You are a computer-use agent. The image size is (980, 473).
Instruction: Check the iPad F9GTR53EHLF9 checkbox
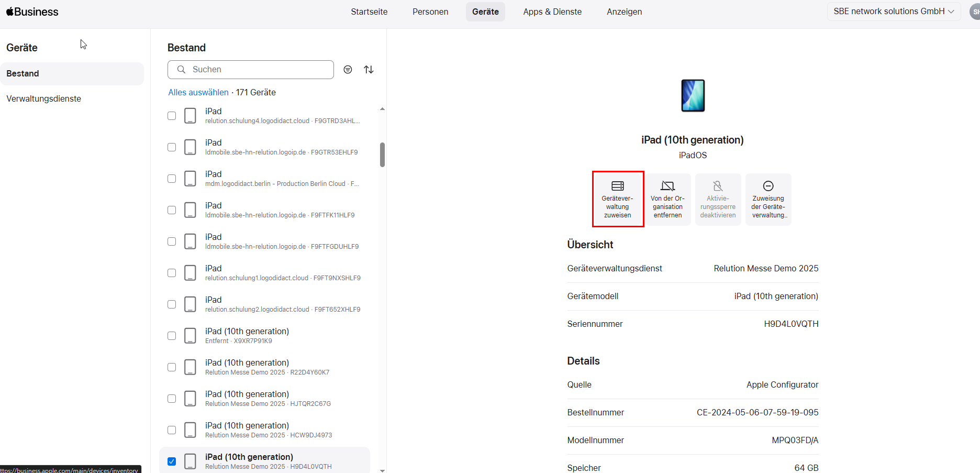pyautogui.click(x=172, y=147)
